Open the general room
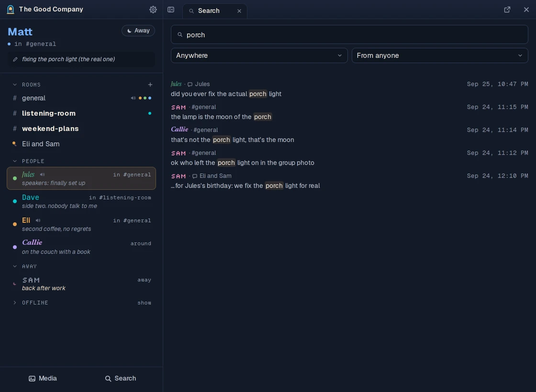This screenshot has width=536, height=392. (81, 98)
